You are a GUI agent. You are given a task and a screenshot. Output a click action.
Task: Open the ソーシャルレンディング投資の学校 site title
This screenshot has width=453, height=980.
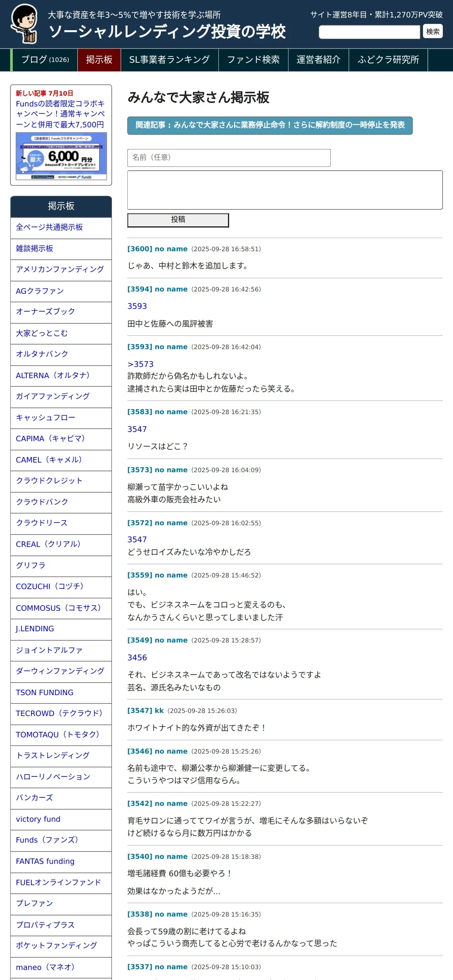coord(167,32)
